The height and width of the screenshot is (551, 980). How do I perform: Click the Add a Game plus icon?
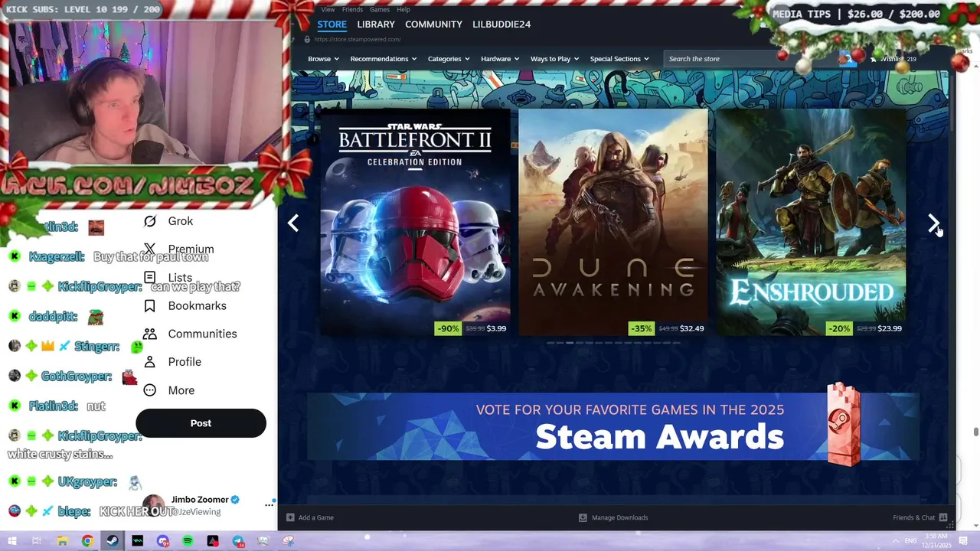point(290,517)
